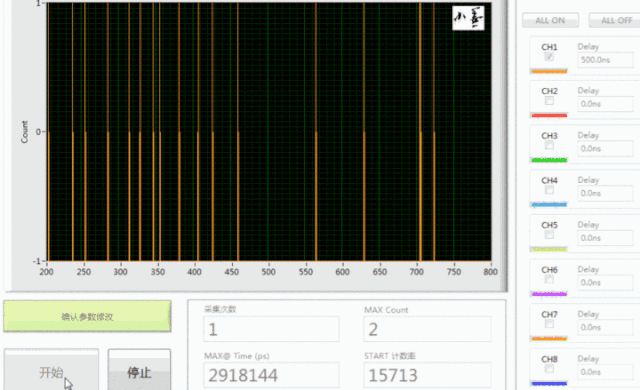The image size is (640, 390).
Task: Click the ALL ON button
Action: [550, 20]
